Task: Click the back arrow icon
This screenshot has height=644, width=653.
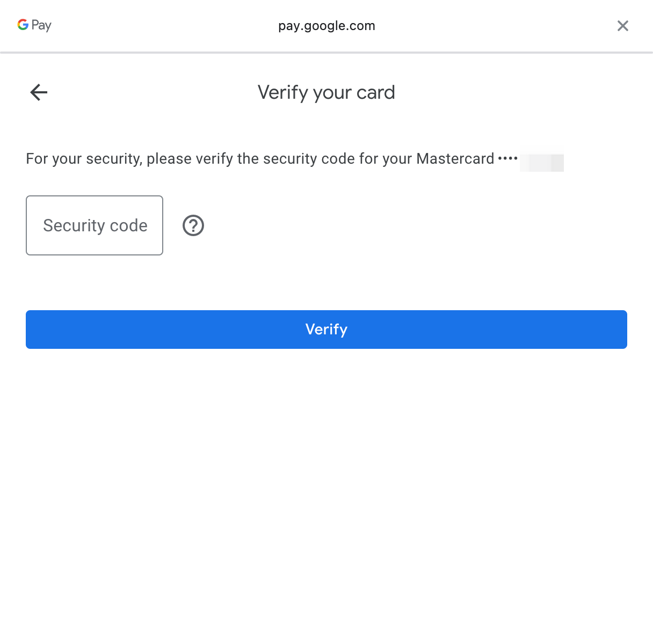Action: click(39, 92)
